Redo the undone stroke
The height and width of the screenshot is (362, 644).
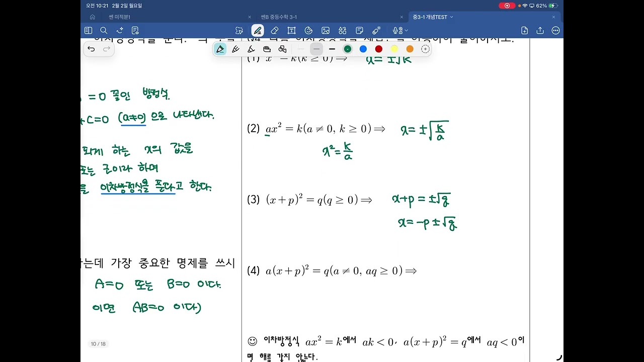coord(106,49)
